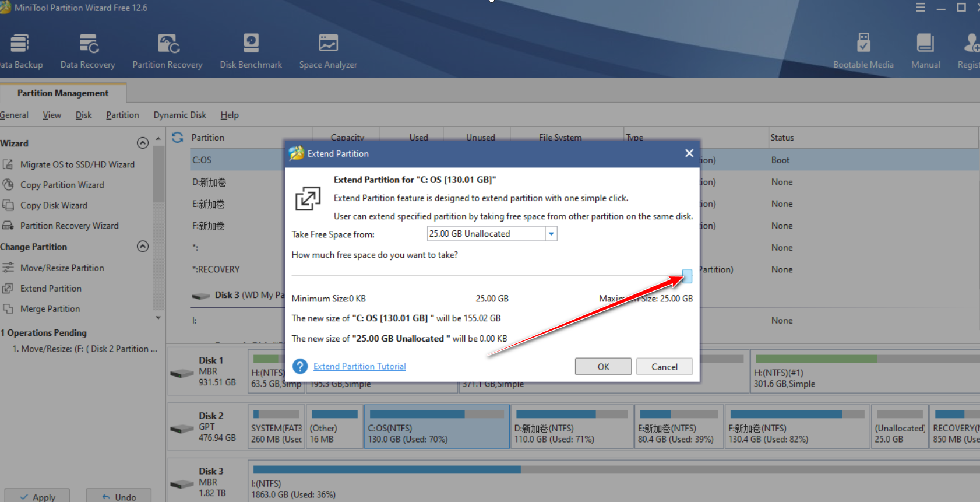This screenshot has width=980, height=502.
Task: Open the Space Analyzer tool
Action: [328, 51]
